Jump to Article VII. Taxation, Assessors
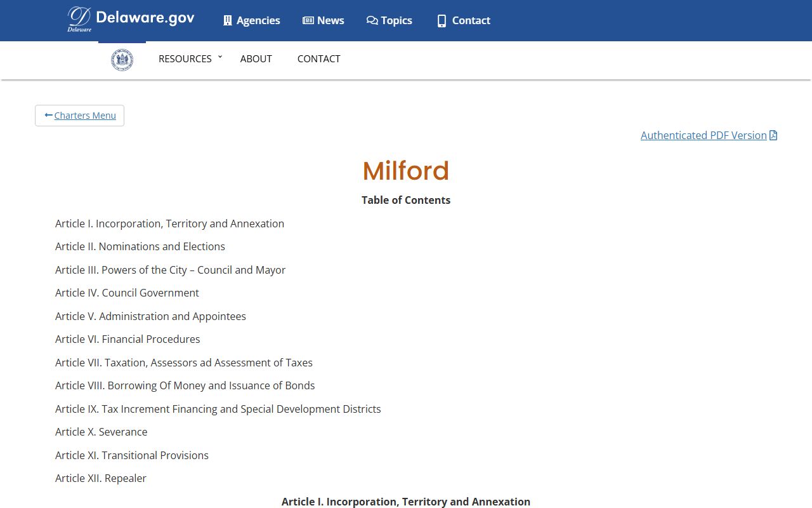The image size is (812, 508). tap(184, 363)
